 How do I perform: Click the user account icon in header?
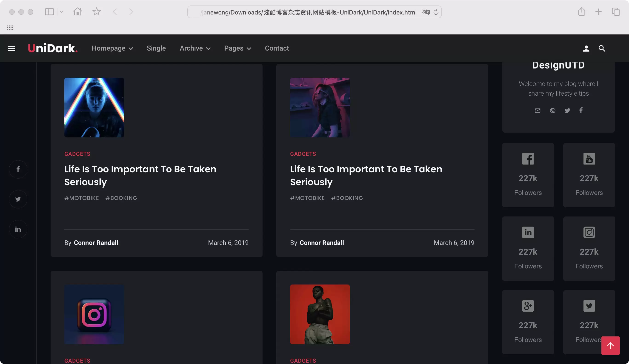pos(586,48)
